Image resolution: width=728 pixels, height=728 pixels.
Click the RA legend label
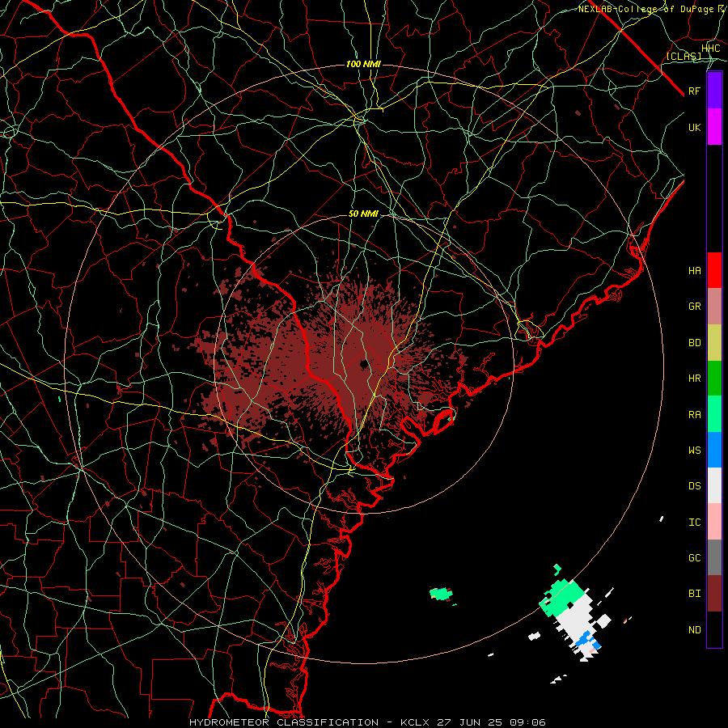(x=695, y=415)
